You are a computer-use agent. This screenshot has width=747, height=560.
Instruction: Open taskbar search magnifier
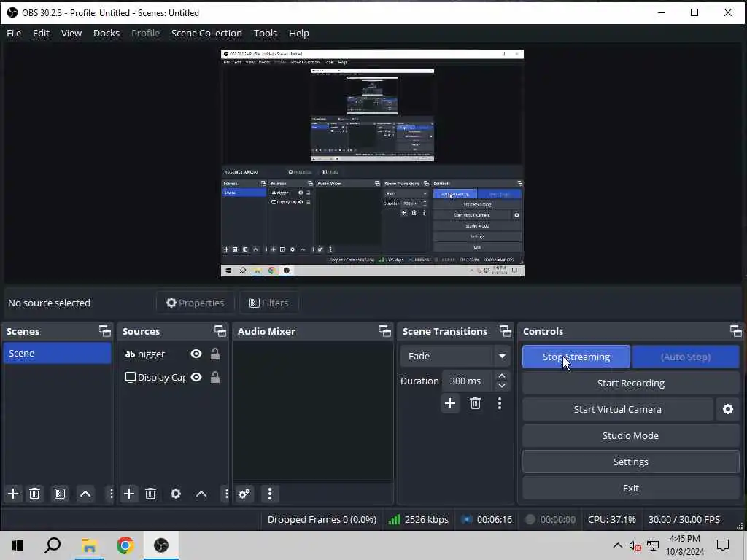(53, 545)
